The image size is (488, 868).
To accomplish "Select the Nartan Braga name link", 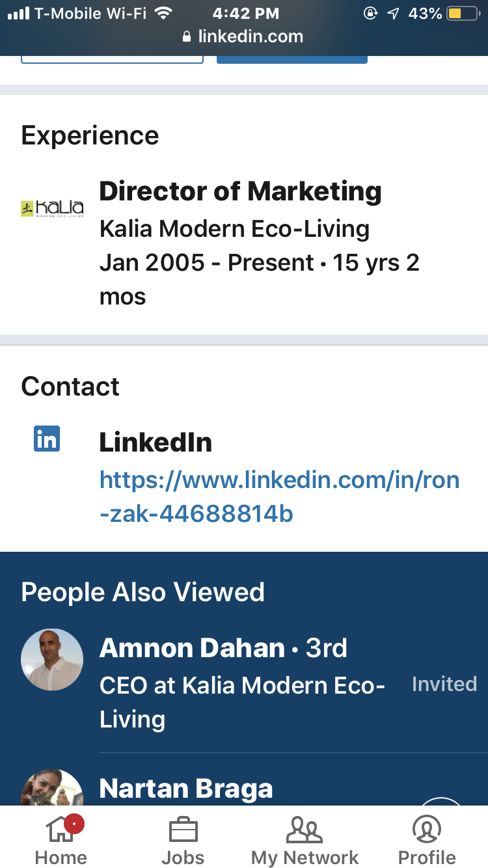I will pos(186,789).
